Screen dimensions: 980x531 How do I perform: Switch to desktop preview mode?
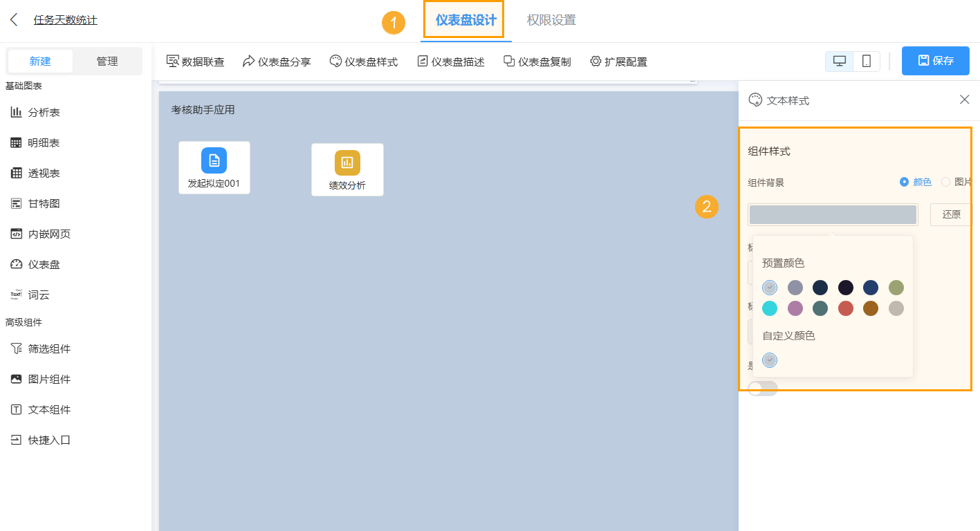click(839, 61)
